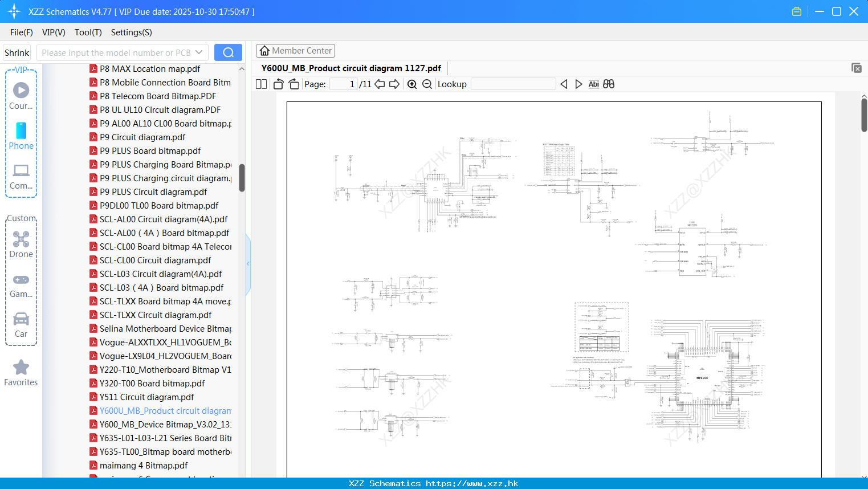Zoom out of the schematic
The height and width of the screenshot is (489, 868).
(x=427, y=84)
